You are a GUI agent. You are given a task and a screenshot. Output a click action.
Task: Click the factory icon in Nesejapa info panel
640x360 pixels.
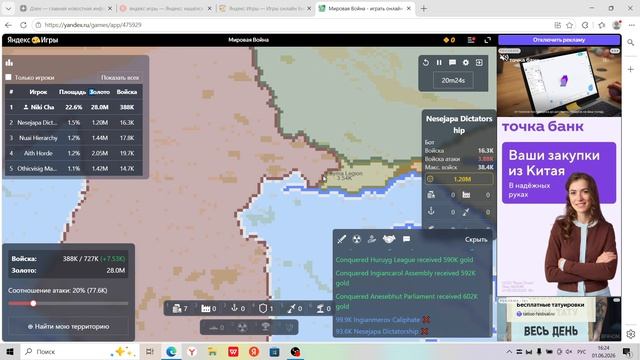466,195
